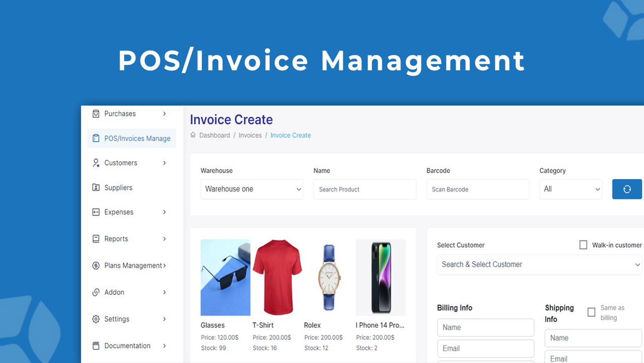This screenshot has width=644, height=363.
Task: Click the Suppliers contact icon
Action: click(96, 188)
